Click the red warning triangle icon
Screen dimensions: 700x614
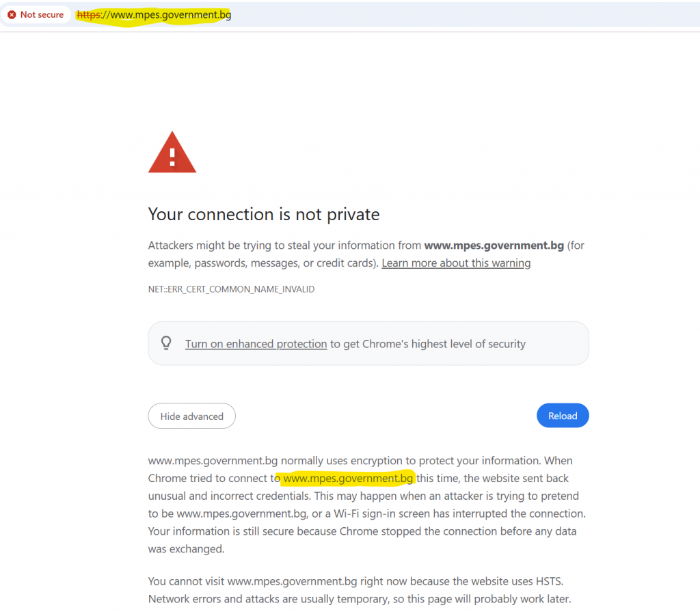(172, 152)
